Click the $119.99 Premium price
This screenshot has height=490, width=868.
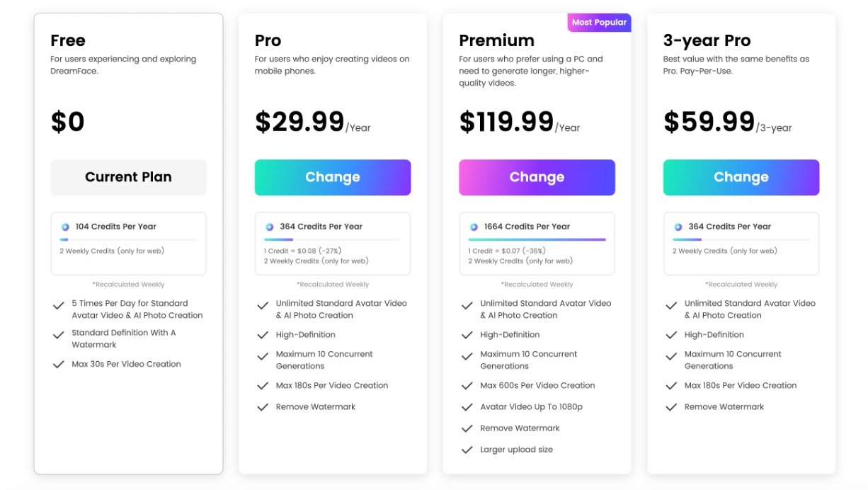point(506,122)
